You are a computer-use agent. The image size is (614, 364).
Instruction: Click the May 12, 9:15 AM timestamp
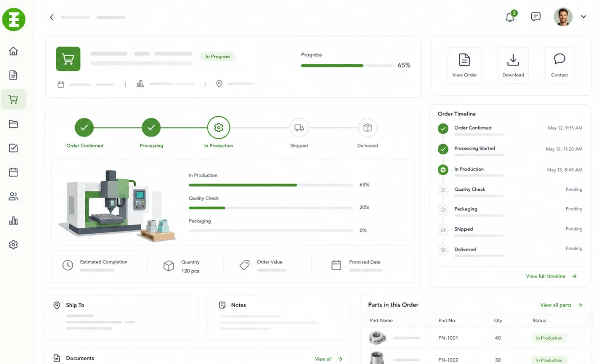[x=565, y=128]
